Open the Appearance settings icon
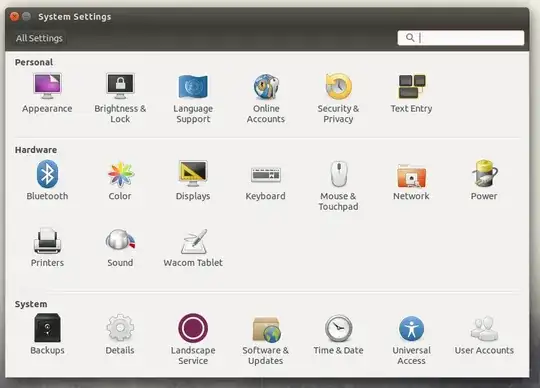 pos(47,86)
